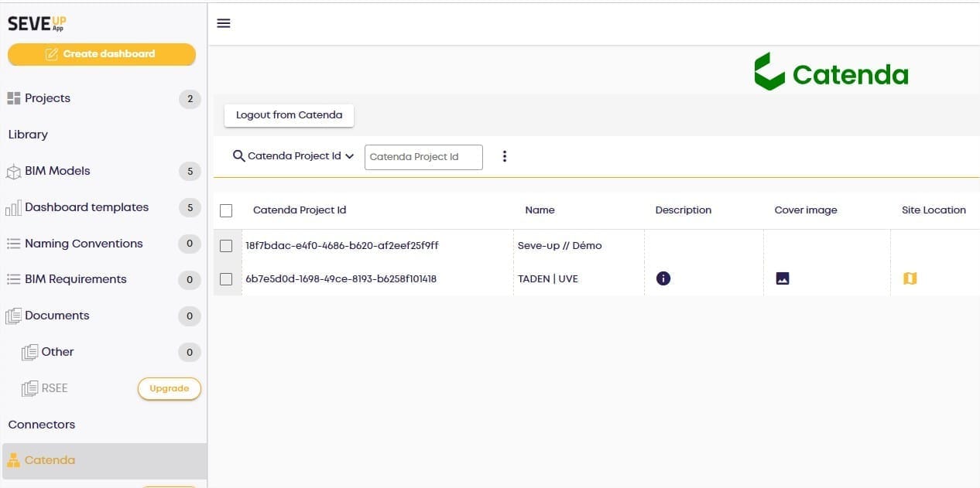980x488 pixels.
Task: Focus the Catenda Project Id search field
Action: click(423, 157)
